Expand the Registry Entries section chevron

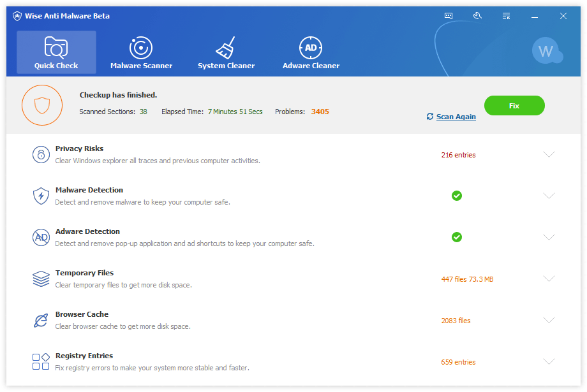[x=549, y=361]
